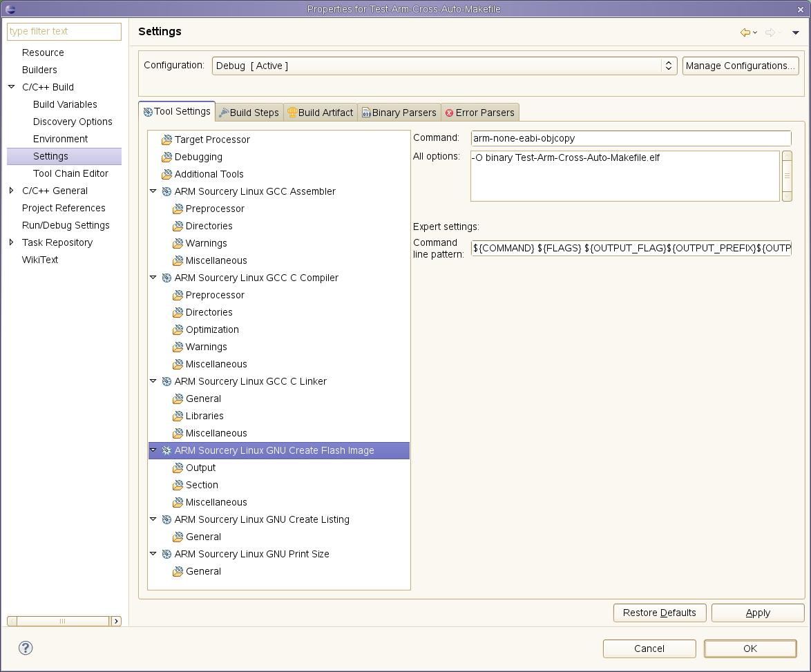Switch to the Build Steps tab
The width and height of the screenshot is (811, 672).
[x=249, y=113]
